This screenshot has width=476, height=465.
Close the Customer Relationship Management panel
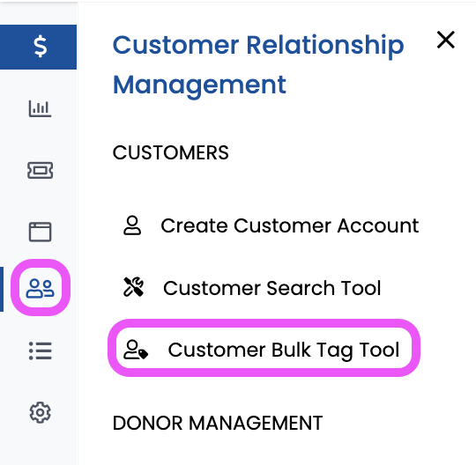[x=446, y=40]
